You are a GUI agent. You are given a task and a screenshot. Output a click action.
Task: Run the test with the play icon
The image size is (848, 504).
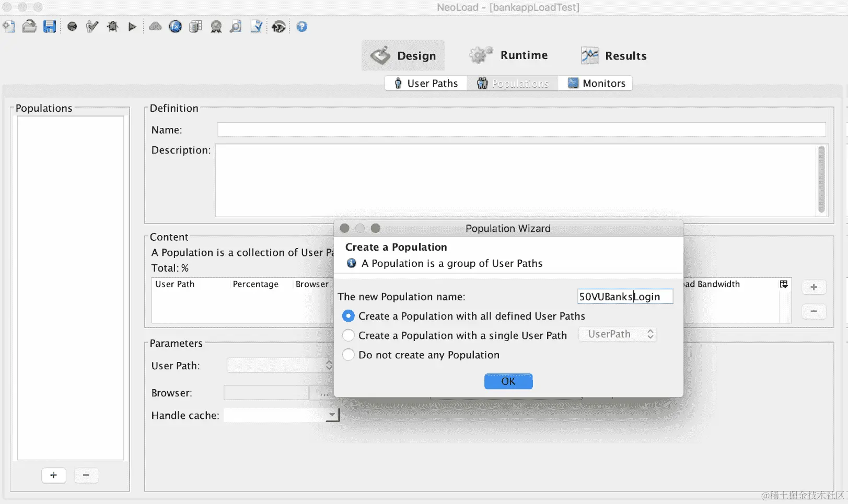click(132, 27)
